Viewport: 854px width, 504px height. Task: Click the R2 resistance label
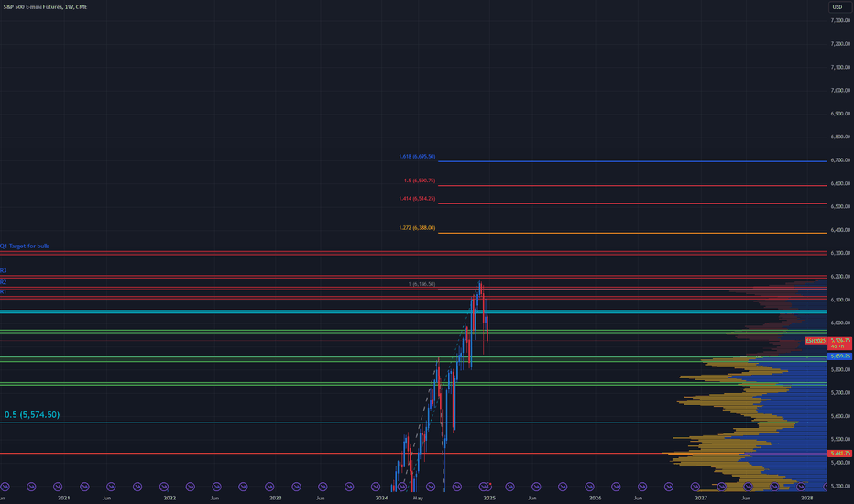pyautogui.click(x=4, y=281)
